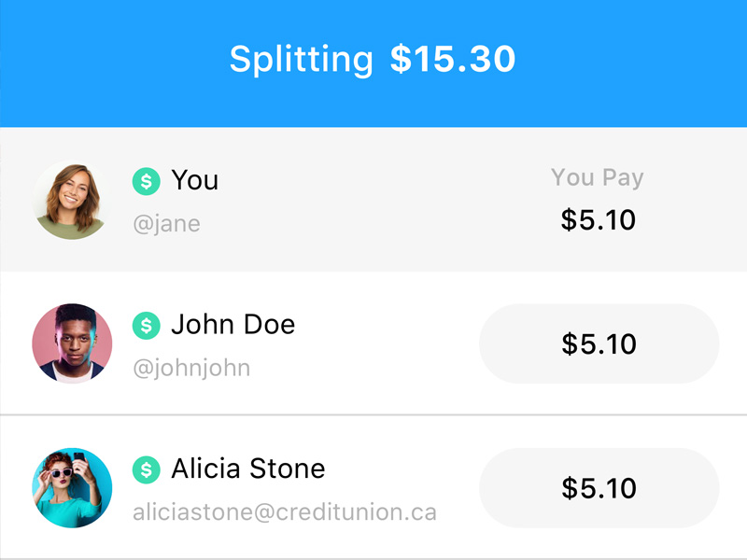Click the @jane username
The width and height of the screenshot is (747, 560).
click(166, 224)
